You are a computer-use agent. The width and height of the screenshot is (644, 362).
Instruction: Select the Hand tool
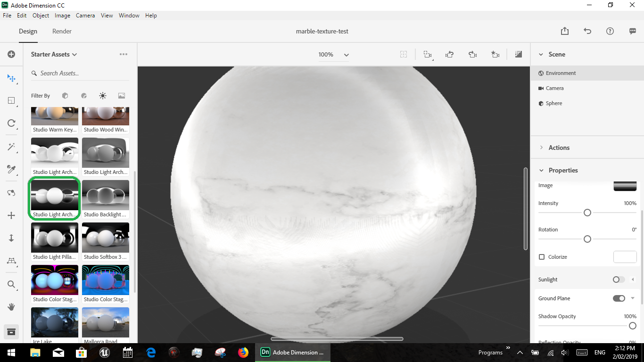click(x=11, y=307)
